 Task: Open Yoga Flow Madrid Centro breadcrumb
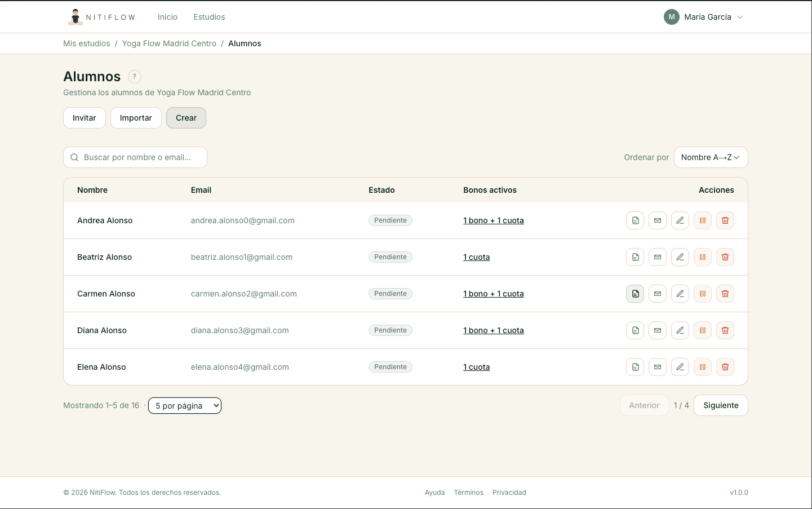click(169, 43)
